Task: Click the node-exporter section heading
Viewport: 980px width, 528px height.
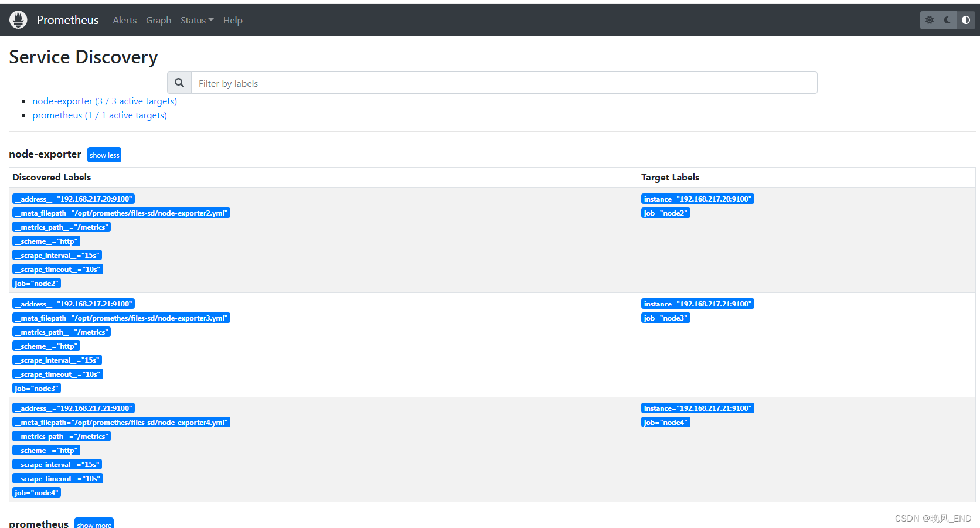Action: 45,154
